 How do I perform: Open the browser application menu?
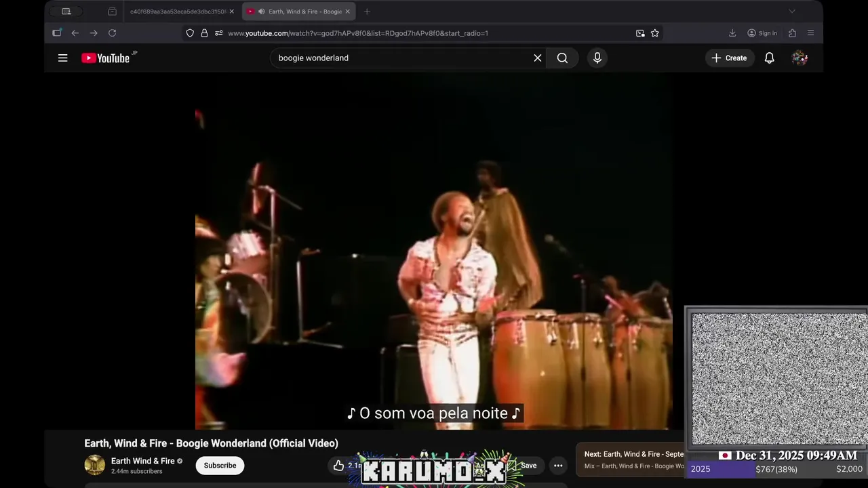pos(810,33)
